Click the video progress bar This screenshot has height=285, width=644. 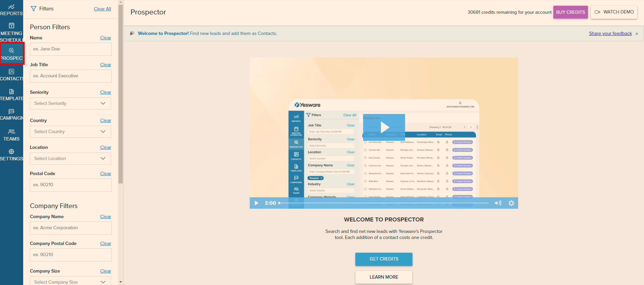383,203
